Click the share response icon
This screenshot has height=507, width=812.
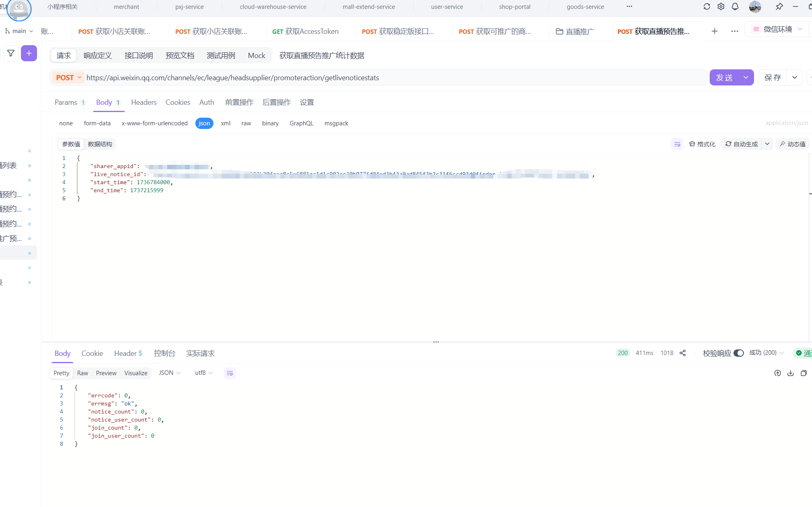683,353
